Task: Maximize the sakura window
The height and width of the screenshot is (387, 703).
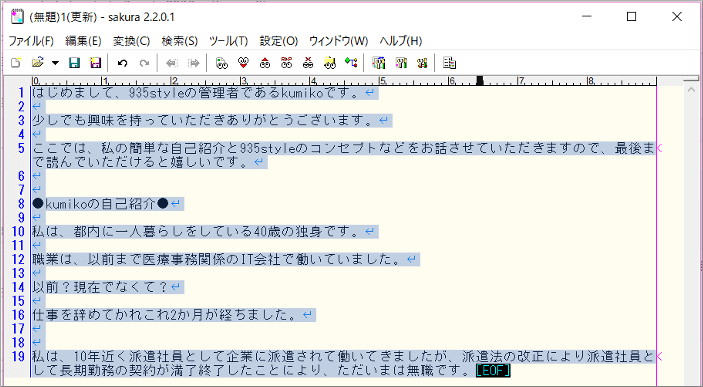Action: 631,17
